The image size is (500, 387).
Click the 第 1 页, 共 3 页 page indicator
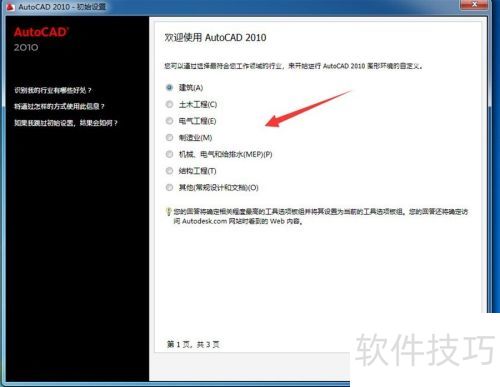[193, 344]
